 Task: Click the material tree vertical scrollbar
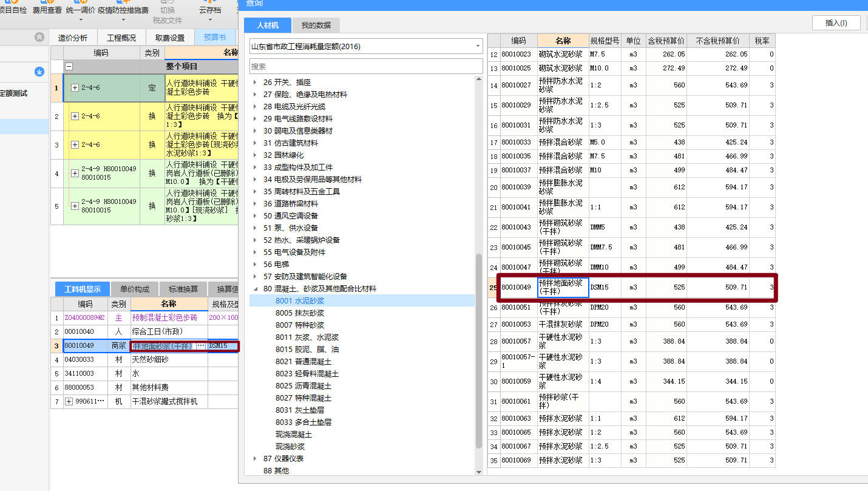[479, 351]
